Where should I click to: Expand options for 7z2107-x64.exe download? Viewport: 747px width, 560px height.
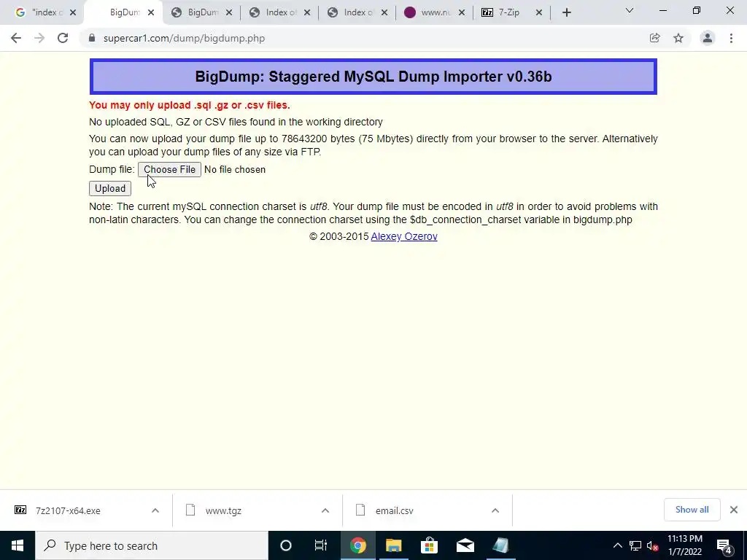click(x=155, y=510)
